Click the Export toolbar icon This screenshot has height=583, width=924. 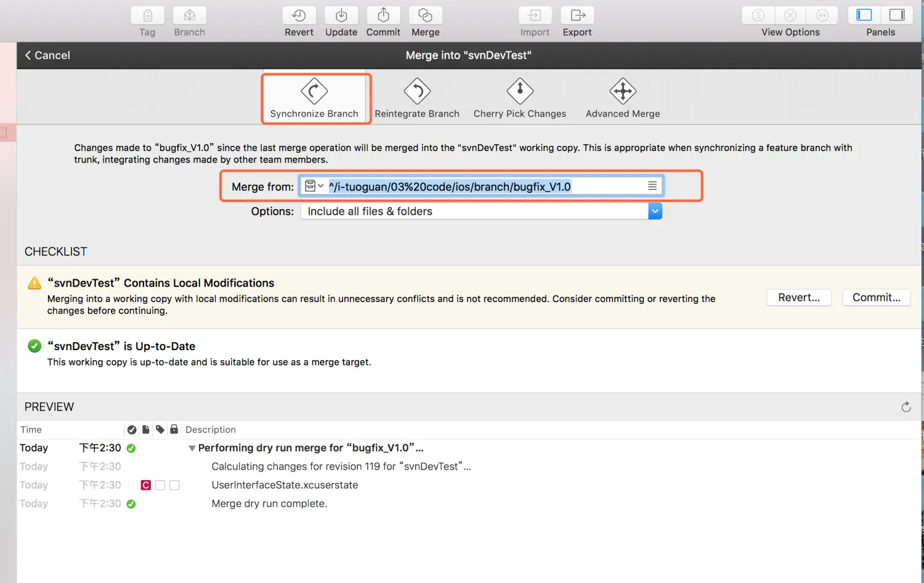pyautogui.click(x=577, y=15)
